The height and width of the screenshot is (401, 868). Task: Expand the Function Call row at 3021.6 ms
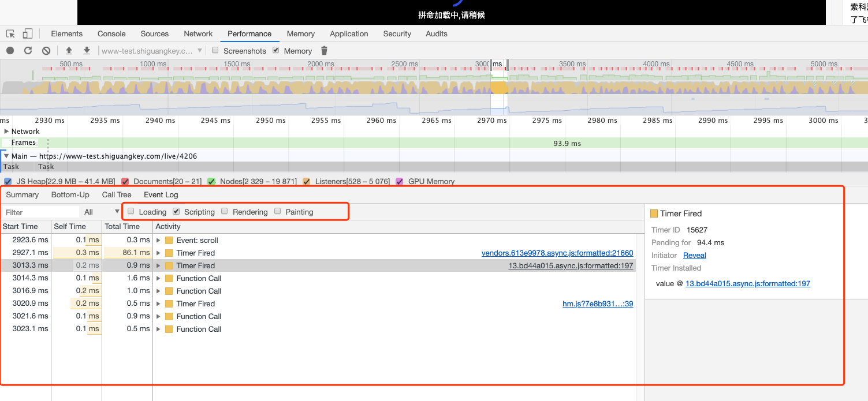[x=158, y=316]
